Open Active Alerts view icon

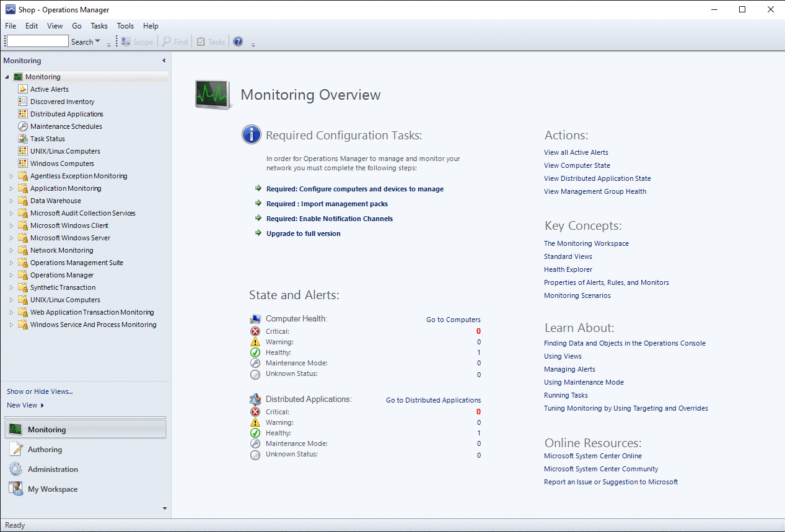click(x=23, y=89)
